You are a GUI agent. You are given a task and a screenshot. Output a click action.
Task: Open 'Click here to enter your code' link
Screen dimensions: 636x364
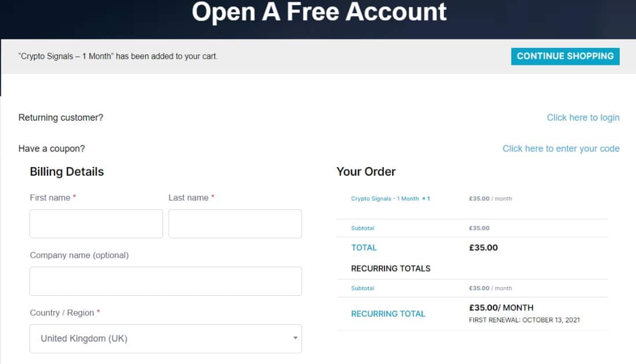click(x=561, y=148)
